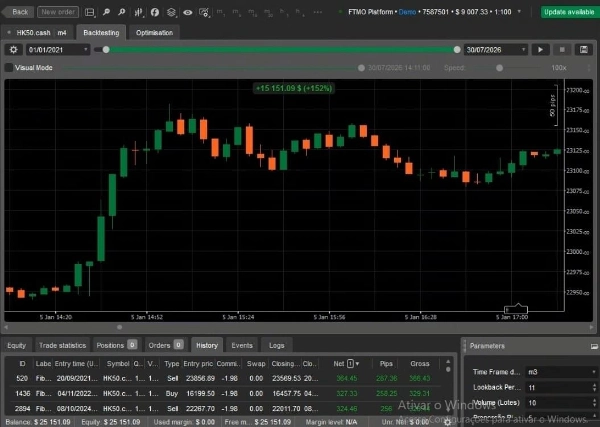Select the h1 timeframe shortcut
Viewport: 600px width, 427px height.
click(x=283, y=12)
